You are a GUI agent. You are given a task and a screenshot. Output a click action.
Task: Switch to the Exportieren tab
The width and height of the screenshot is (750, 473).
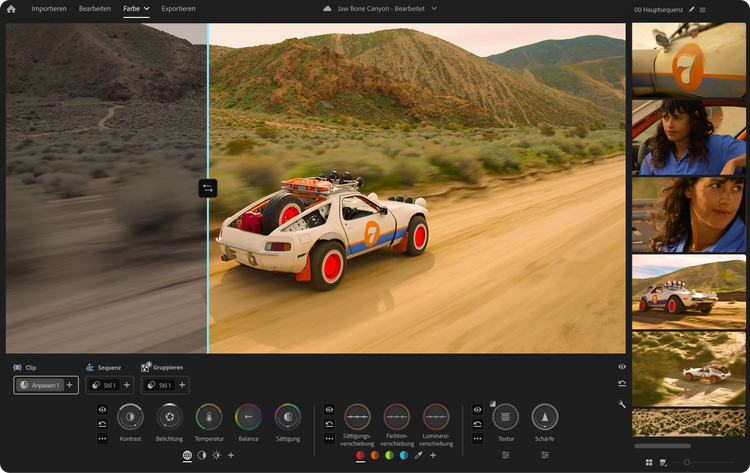pos(178,9)
